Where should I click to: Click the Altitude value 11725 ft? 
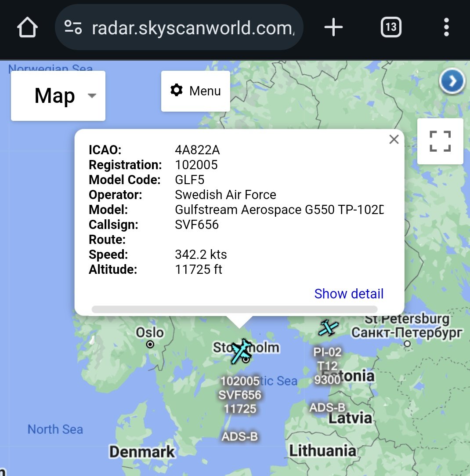coord(199,269)
